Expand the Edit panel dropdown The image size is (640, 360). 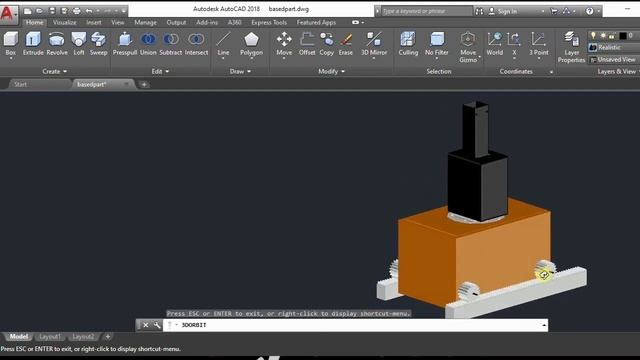pyautogui.click(x=160, y=71)
